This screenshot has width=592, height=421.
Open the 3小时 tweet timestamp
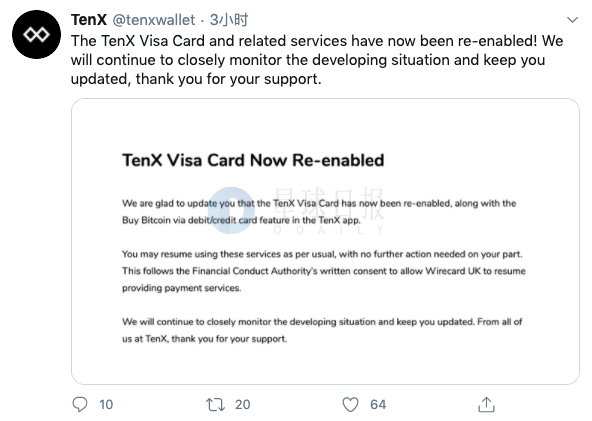229,20
